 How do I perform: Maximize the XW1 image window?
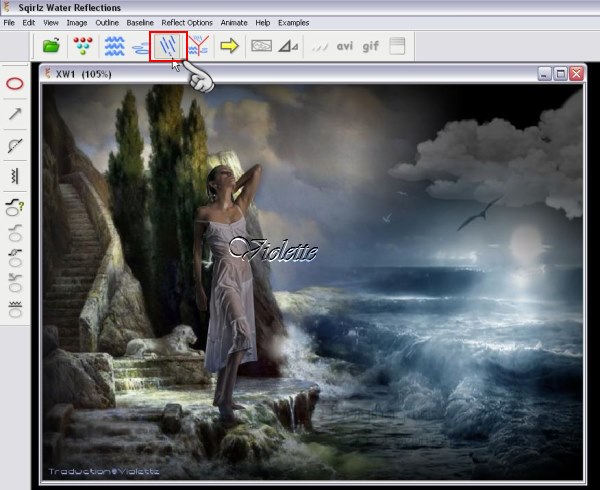[560, 74]
